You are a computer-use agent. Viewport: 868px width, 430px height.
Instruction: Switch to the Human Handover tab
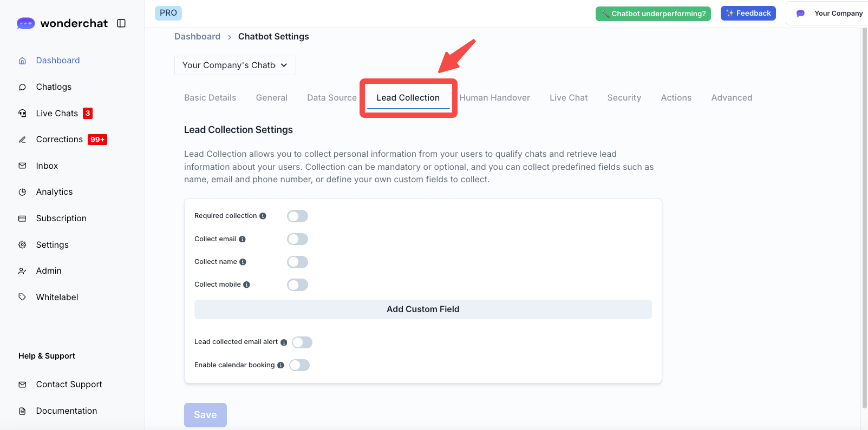pos(494,98)
